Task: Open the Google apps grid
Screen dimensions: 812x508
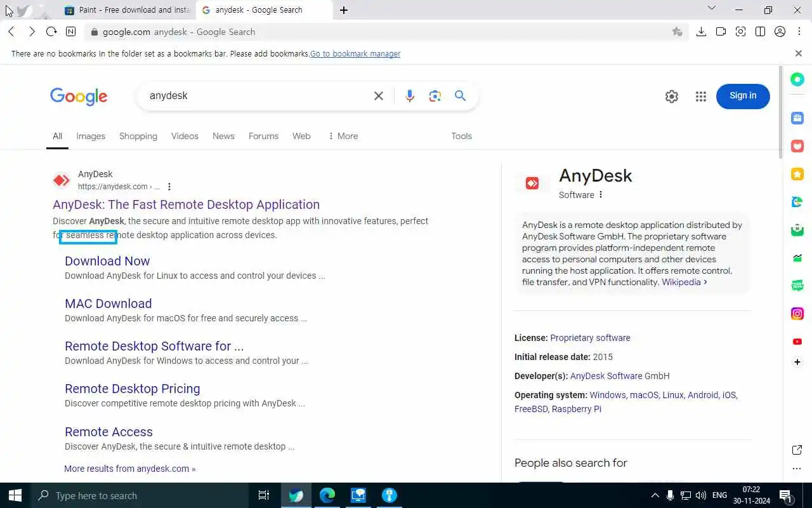Action: pyautogui.click(x=701, y=97)
